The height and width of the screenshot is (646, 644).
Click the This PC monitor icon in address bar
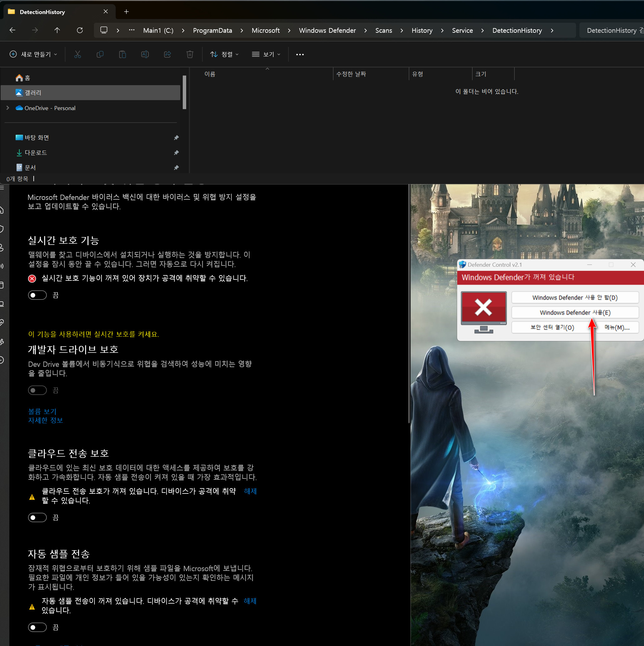[104, 30]
